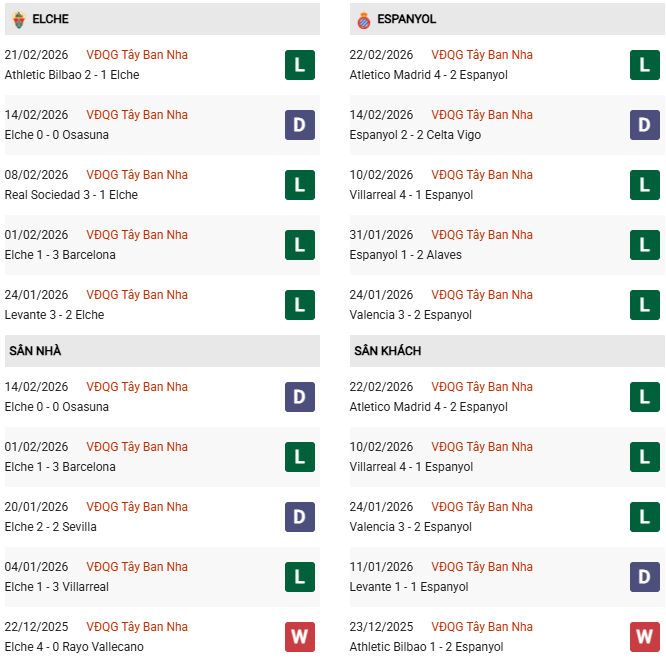The image size is (666, 662).
Task: Click the win badge for Elche 4-0 Rayo Vallecano
Action: pos(299,637)
